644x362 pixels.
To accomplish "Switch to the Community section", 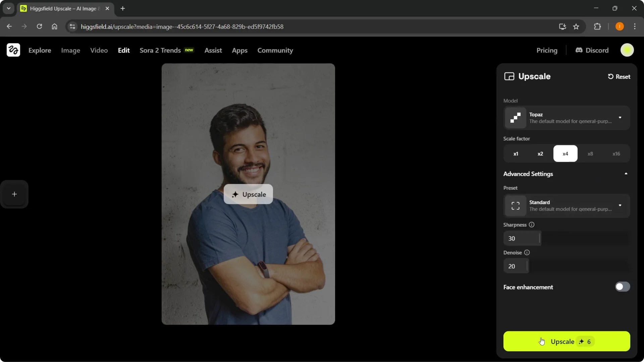I will click(275, 50).
